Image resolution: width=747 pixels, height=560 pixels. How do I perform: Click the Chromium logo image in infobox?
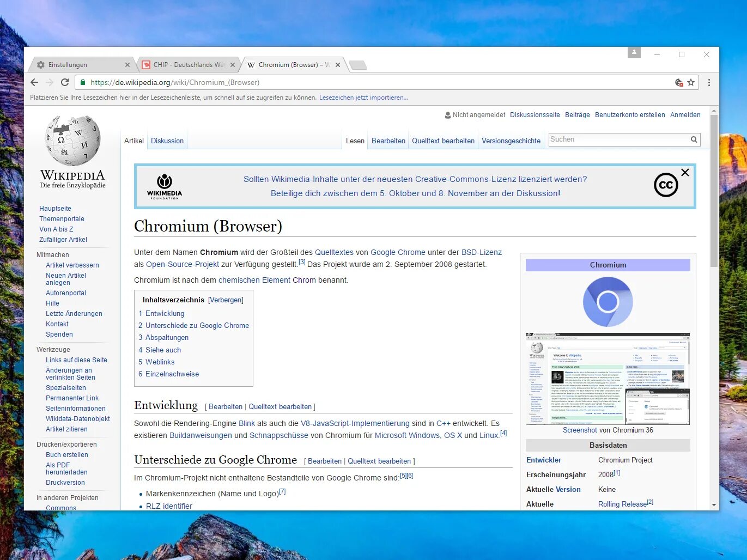pos(608,301)
